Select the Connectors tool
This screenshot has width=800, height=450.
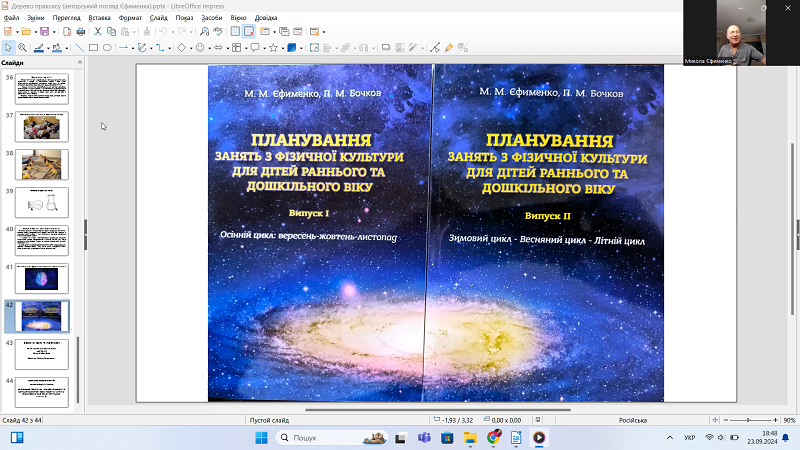(x=160, y=47)
